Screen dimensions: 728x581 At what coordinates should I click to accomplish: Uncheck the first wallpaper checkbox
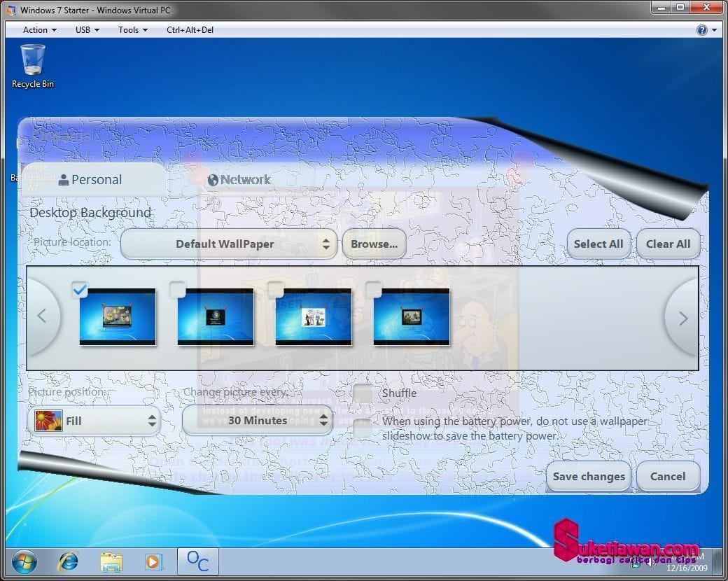click(80, 289)
